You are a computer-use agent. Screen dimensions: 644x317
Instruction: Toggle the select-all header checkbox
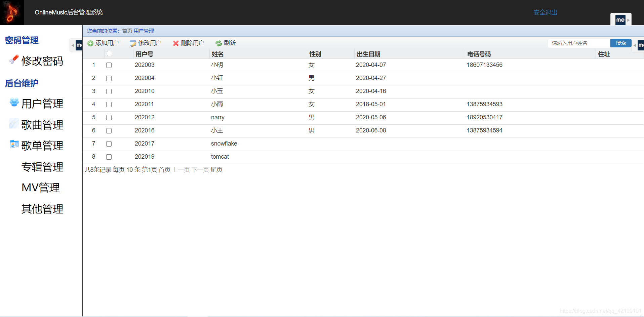[x=110, y=53]
